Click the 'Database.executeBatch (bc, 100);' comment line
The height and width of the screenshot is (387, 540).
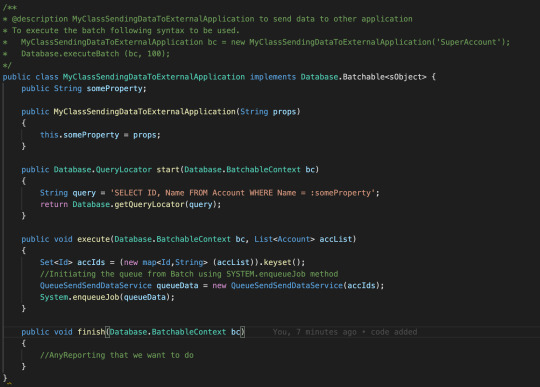(x=95, y=54)
